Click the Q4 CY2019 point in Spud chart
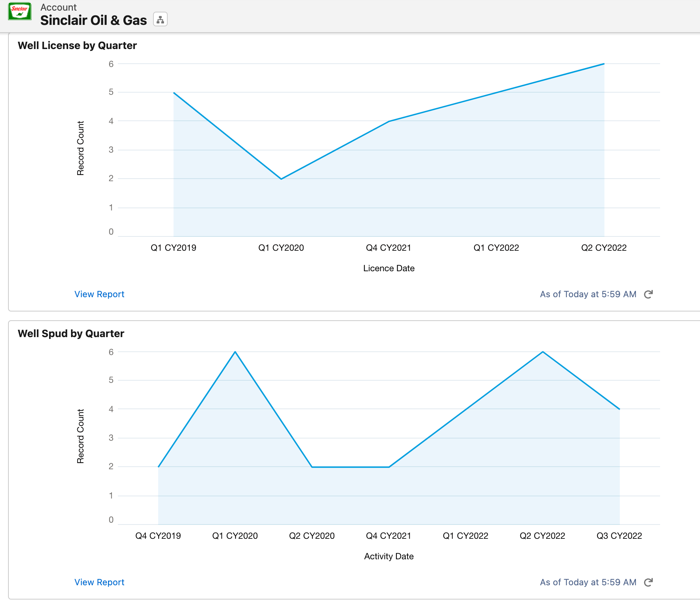This screenshot has height=601, width=700. pos(158,467)
